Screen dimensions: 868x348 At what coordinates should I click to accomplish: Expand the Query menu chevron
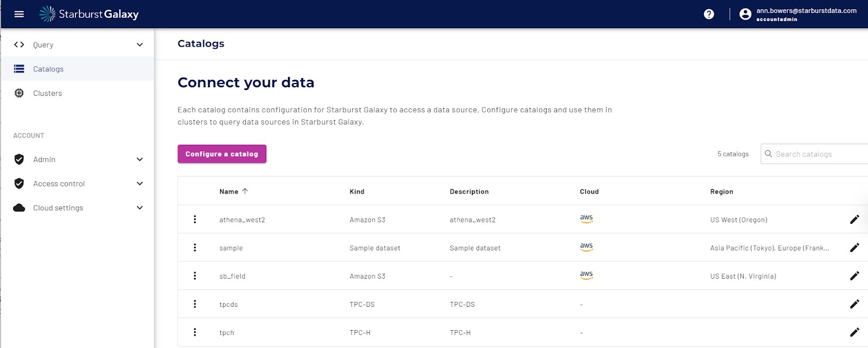pyautogui.click(x=140, y=44)
